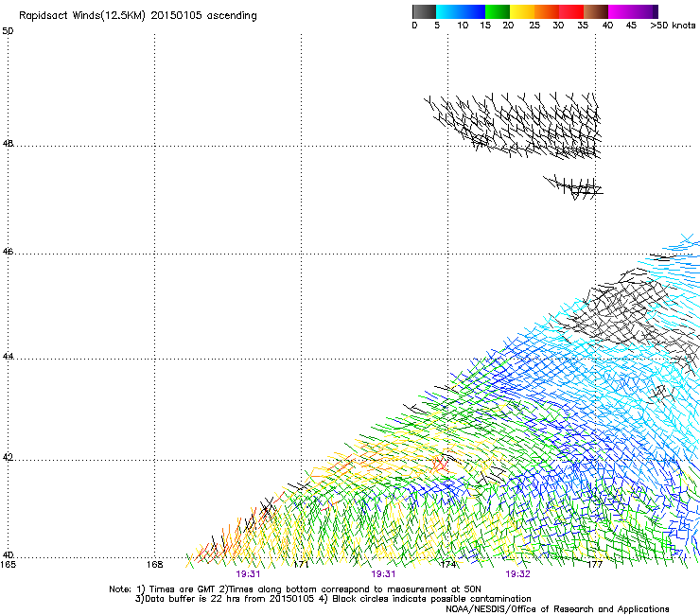The width and height of the screenshot is (700, 615).
Task: Click the latitude label 50
Action: coord(8,31)
